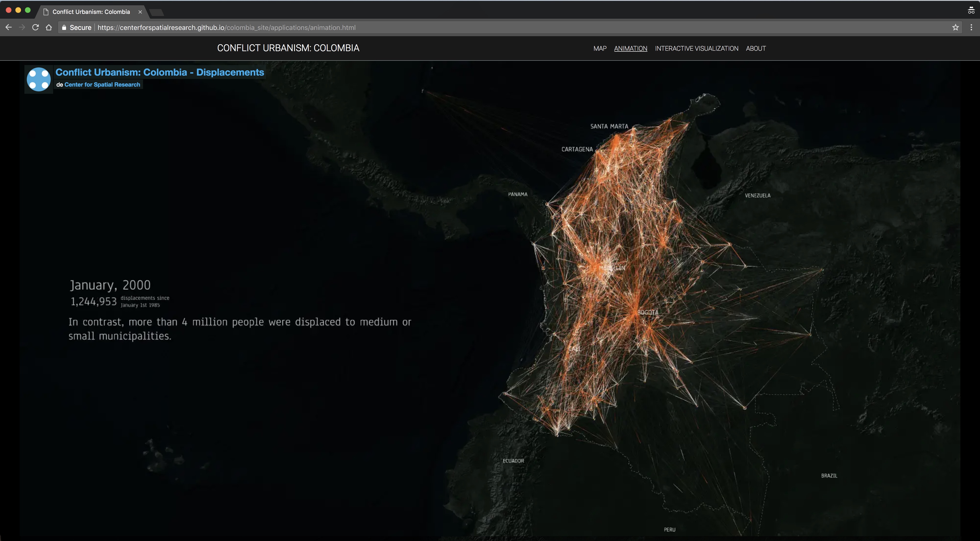The width and height of the screenshot is (980, 541).
Task: Click the SANTA MARTA map label
Action: pyautogui.click(x=609, y=126)
